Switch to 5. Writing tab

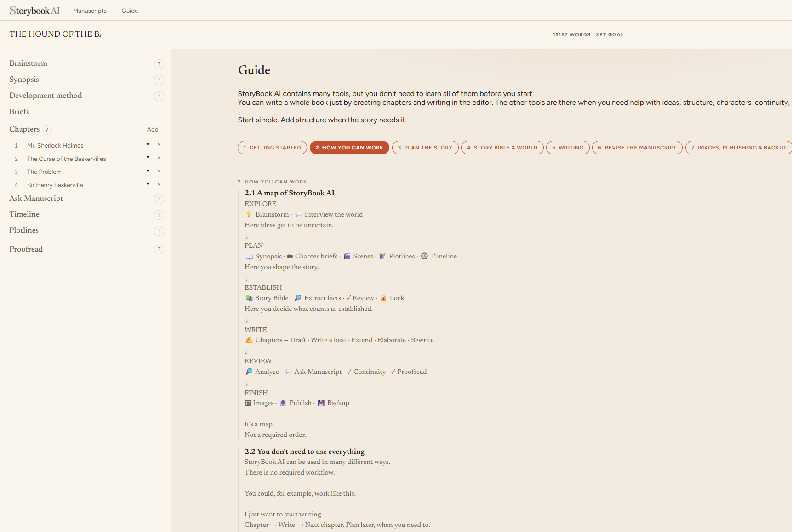coord(568,148)
